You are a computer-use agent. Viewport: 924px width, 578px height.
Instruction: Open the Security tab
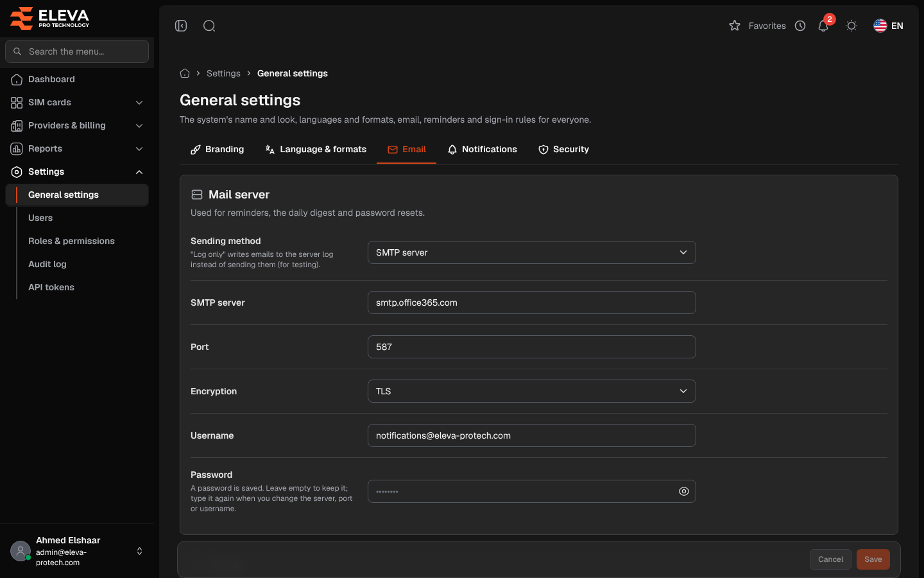563,150
